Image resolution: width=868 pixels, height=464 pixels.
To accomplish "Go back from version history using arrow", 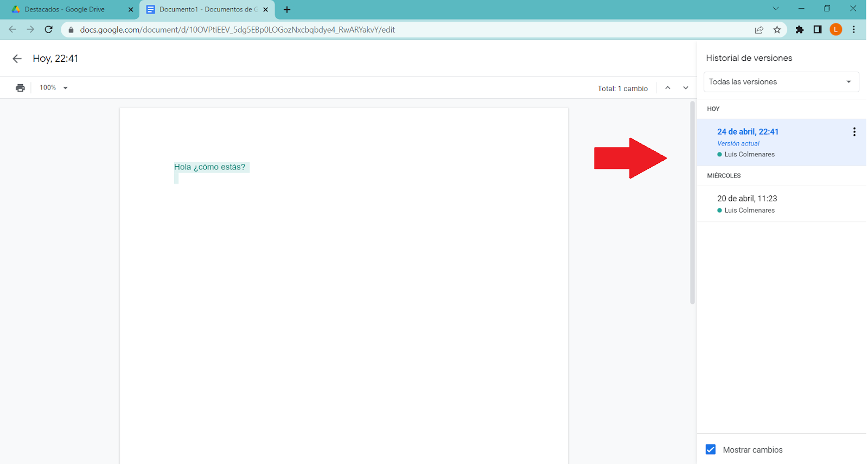I will click(x=17, y=59).
